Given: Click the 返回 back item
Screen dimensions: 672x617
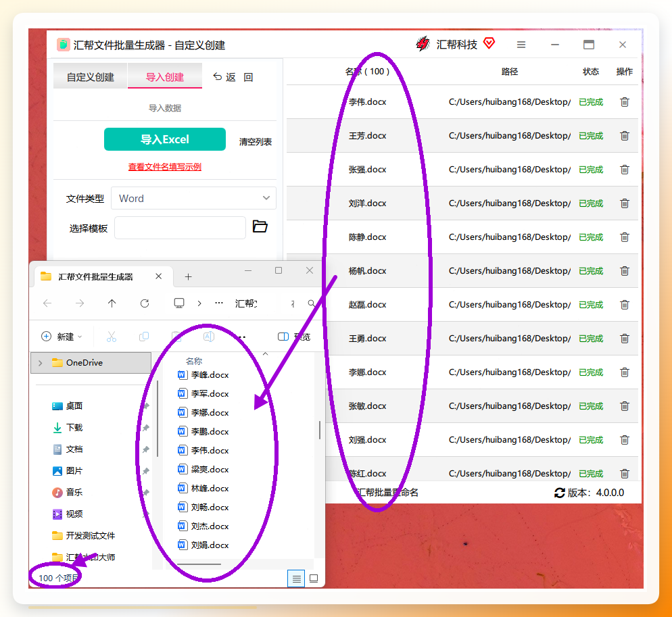Looking at the screenshot, I should [x=233, y=77].
